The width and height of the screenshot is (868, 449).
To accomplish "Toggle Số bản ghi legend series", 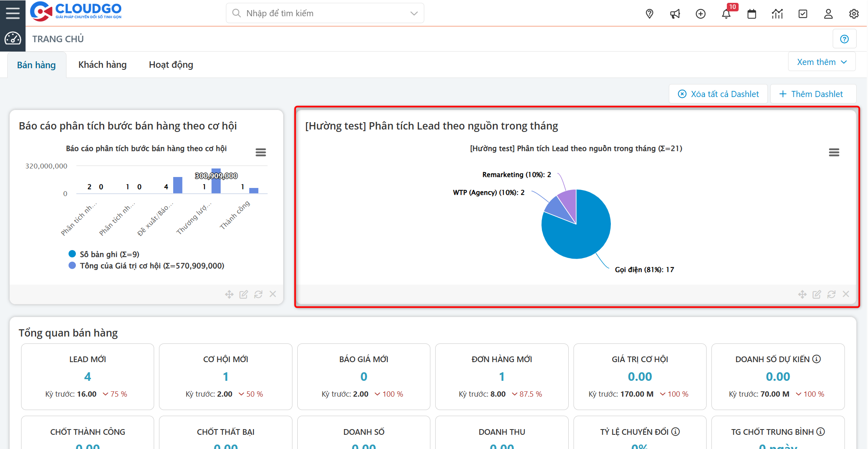I will point(109,254).
